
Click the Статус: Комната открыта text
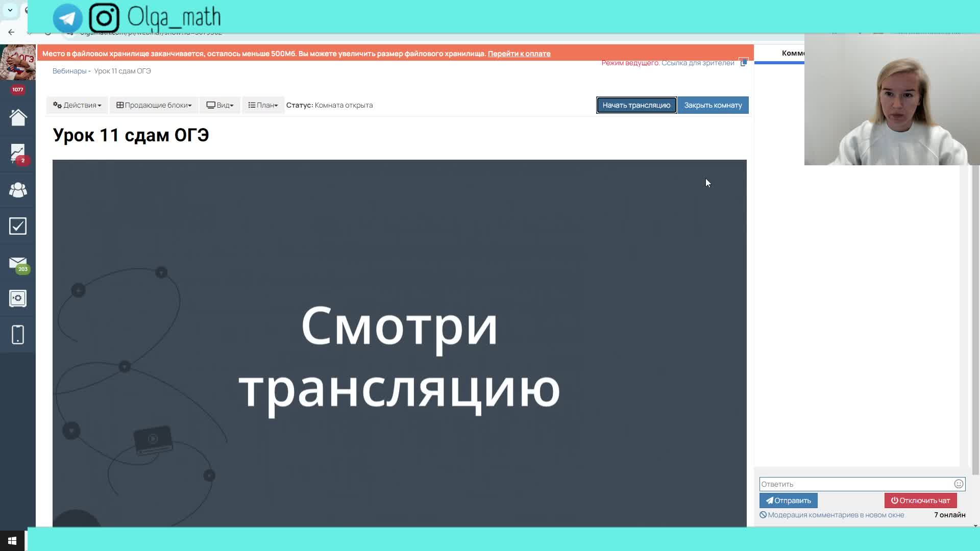coord(329,105)
